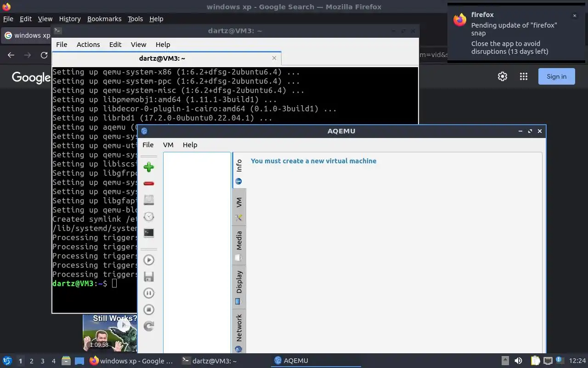
Task: Switch to workspace 1
Action: [20, 361]
